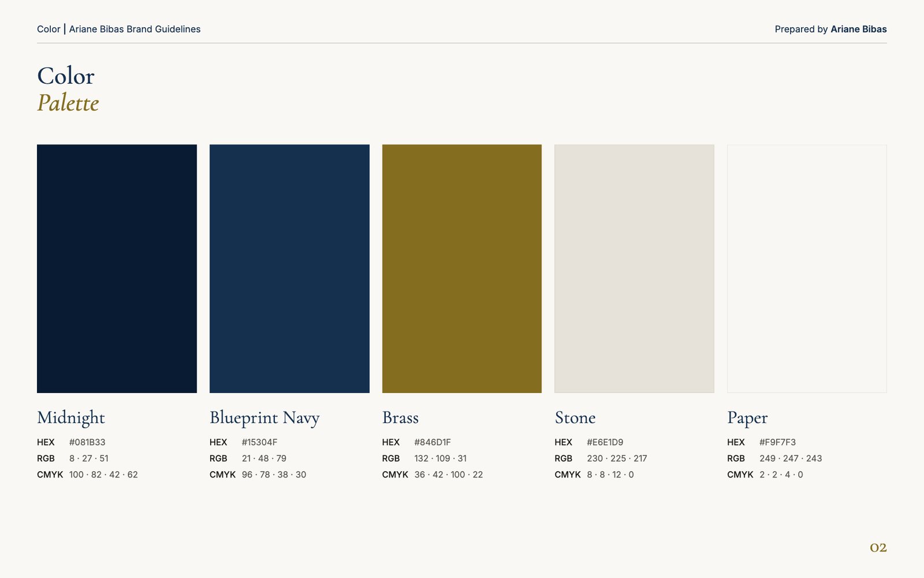This screenshot has width=924, height=578.
Task: Click the 'Brass' color name
Action: (x=400, y=418)
